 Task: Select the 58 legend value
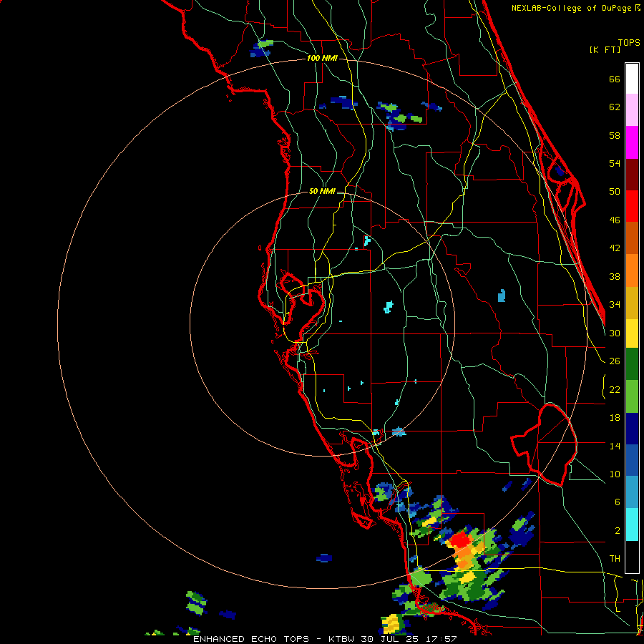(615, 135)
